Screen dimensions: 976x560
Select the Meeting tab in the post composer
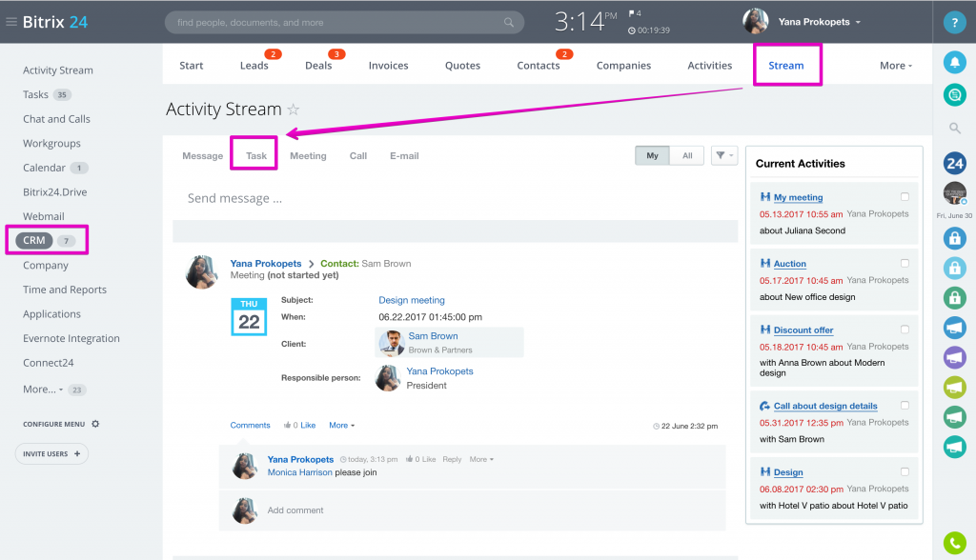click(308, 155)
